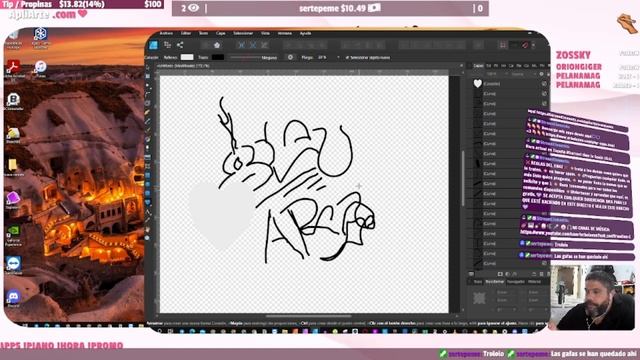Click the canvas vertical scrollbar
640x360 pixels.
(x=463, y=178)
